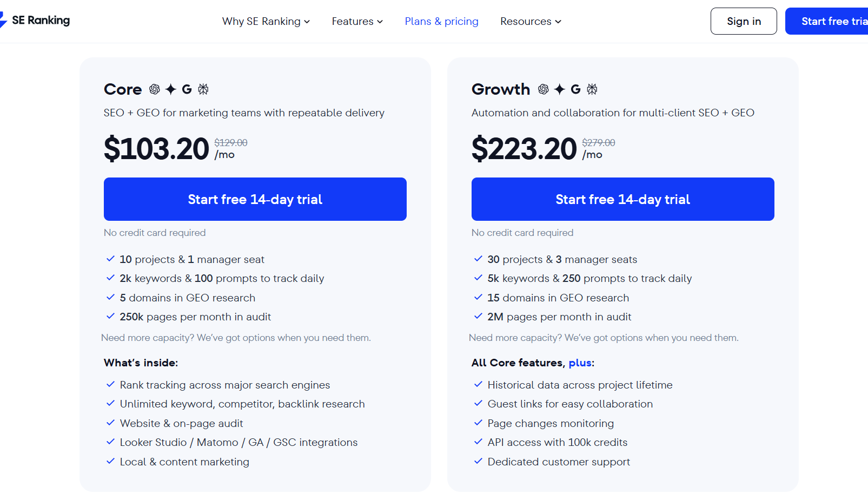The image size is (868, 493).
Task: Click the checkmark next to API access feature
Action: (479, 442)
